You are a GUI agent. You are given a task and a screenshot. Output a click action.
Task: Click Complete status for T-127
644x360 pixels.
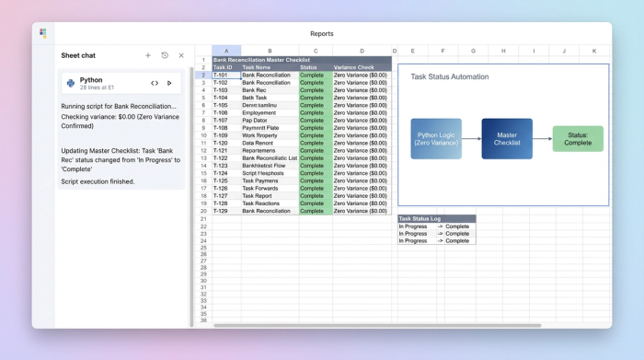coord(316,195)
